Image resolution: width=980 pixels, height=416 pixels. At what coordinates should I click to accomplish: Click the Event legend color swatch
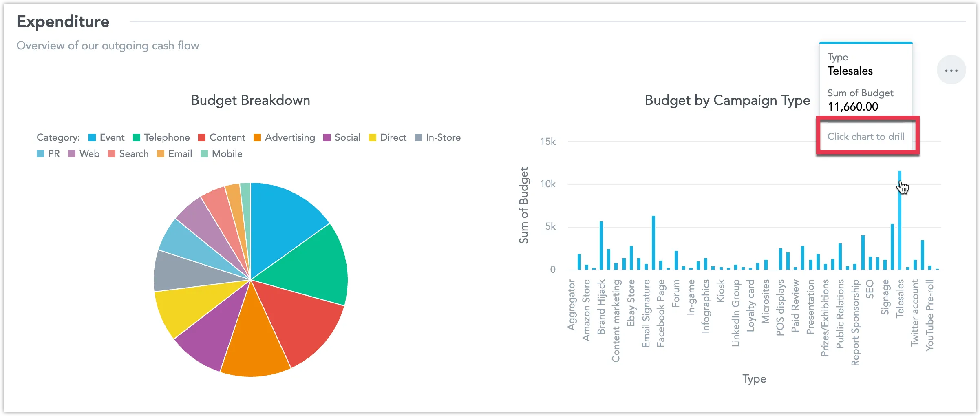coord(92,137)
